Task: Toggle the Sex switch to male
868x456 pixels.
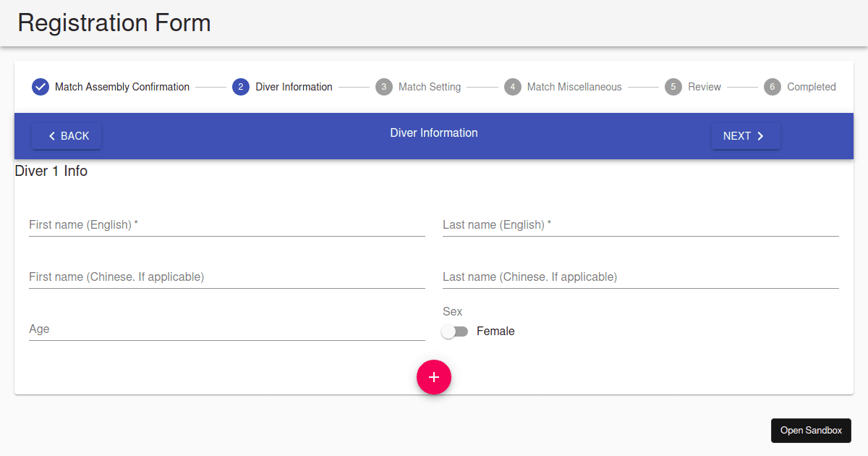Action: (x=455, y=331)
